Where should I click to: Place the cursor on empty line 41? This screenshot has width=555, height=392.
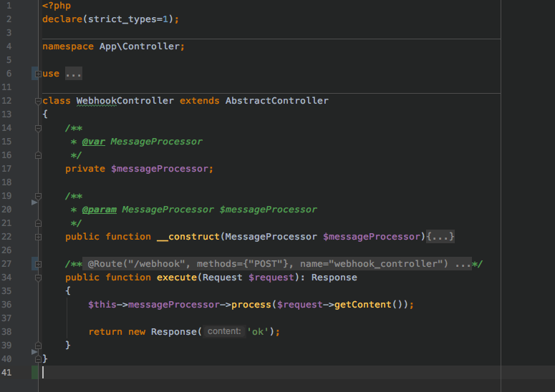coord(215,373)
